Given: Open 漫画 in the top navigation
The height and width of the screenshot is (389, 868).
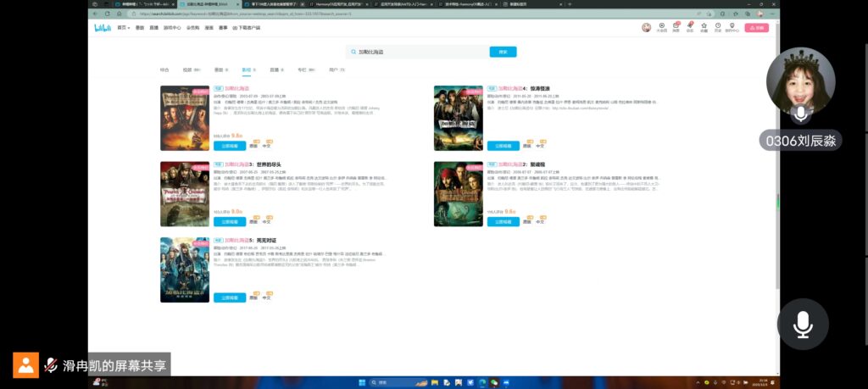Looking at the screenshot, I should point(209,28).
